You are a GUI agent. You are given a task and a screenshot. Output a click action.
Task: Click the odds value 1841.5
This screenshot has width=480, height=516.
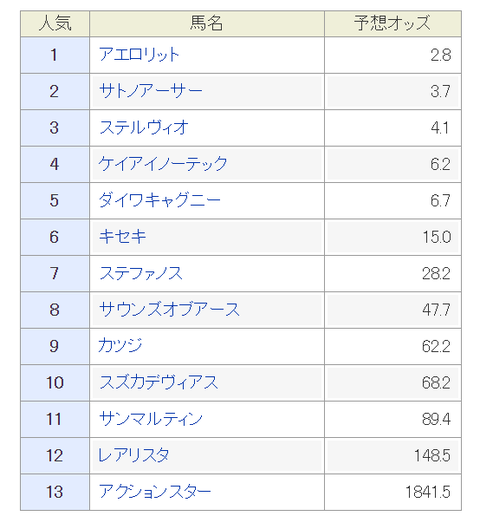click(x=428, y=492)
